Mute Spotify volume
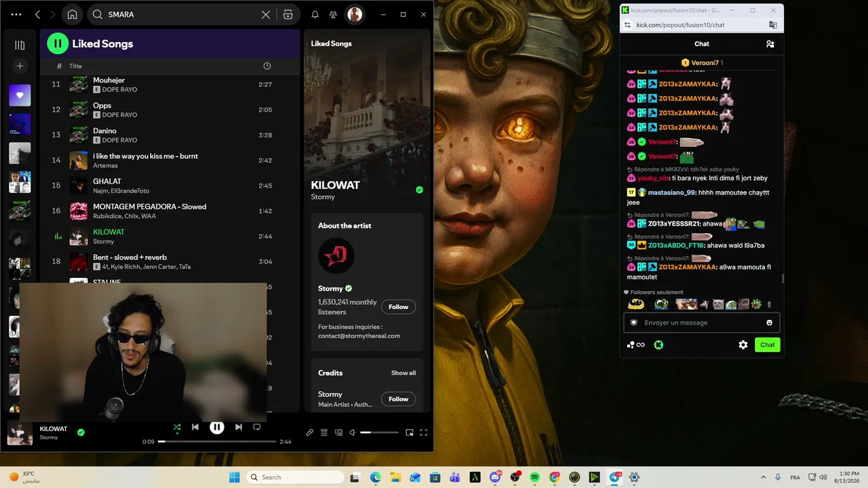 pos(352,432)
